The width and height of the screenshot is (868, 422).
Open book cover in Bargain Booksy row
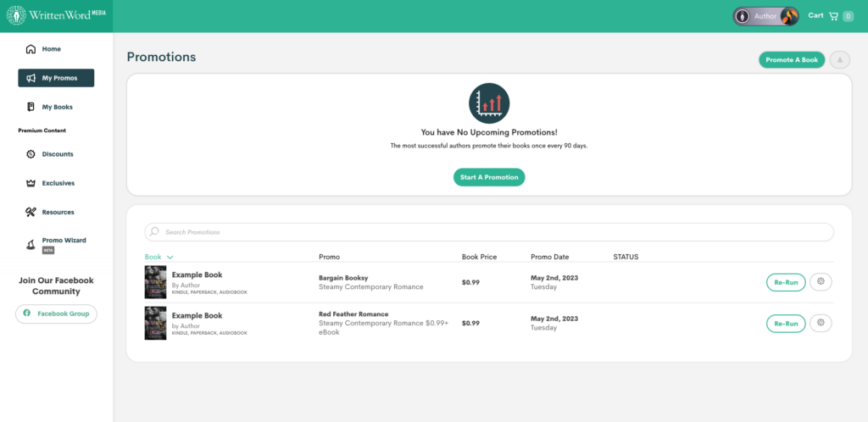(156, 282)
